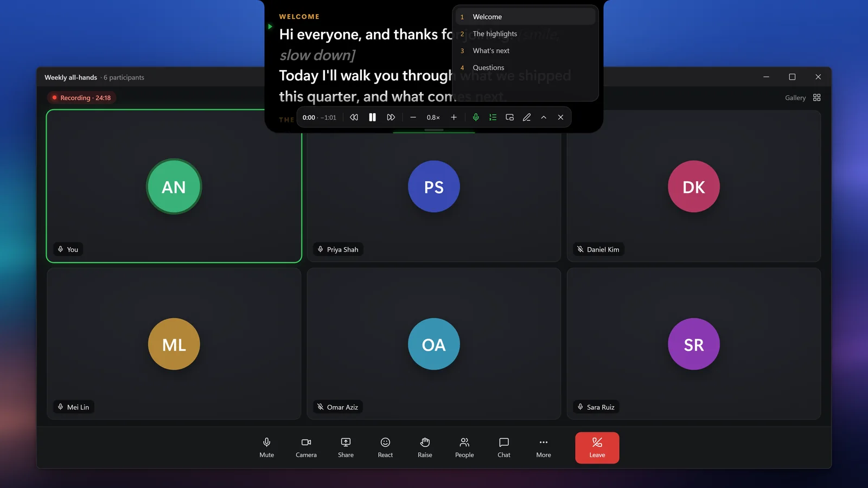Maximize the Weekly all-hands window
The image size is (868, 488).
click(x=792, y=77)
